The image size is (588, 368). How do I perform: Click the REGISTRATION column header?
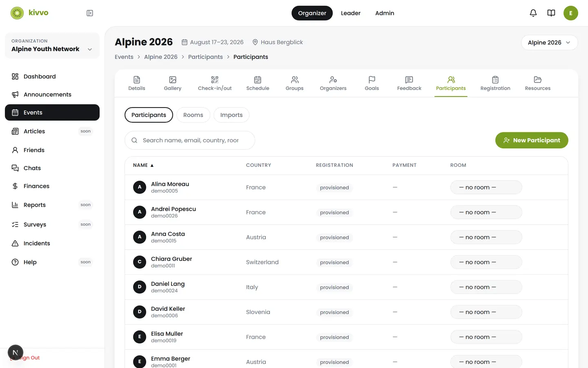click(x=334, y=165)
